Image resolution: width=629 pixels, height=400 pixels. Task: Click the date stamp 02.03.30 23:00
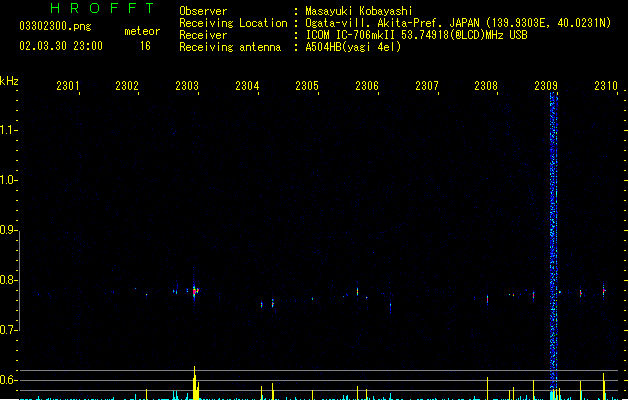coord(61,46)
